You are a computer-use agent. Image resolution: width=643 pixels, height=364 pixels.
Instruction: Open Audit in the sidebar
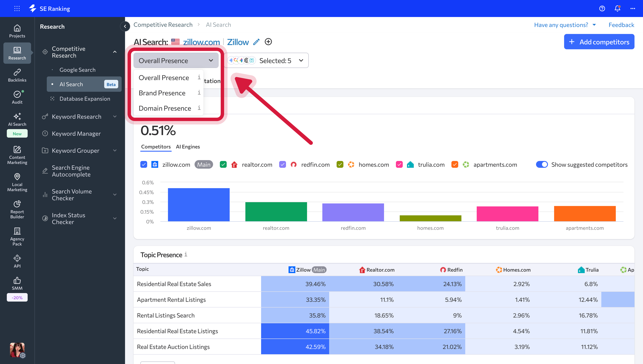point(17,97)
